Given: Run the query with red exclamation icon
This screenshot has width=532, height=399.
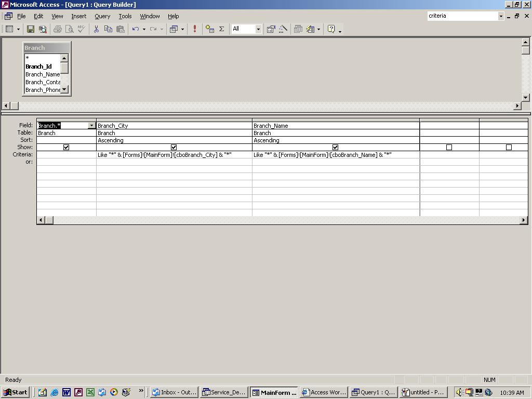Looking at the screenshot, I should [195, 29].
